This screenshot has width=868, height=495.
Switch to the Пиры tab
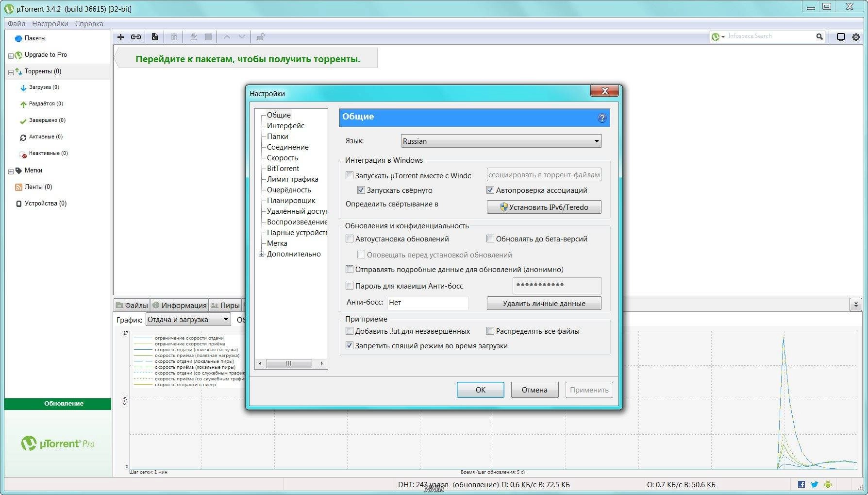click(x=226, y=305)
